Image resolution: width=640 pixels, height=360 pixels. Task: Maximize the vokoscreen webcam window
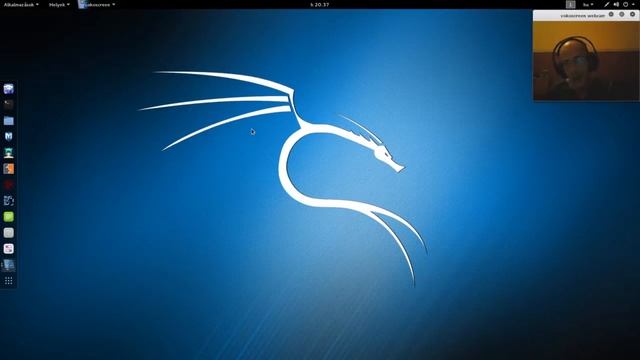(x=622, y=14)
